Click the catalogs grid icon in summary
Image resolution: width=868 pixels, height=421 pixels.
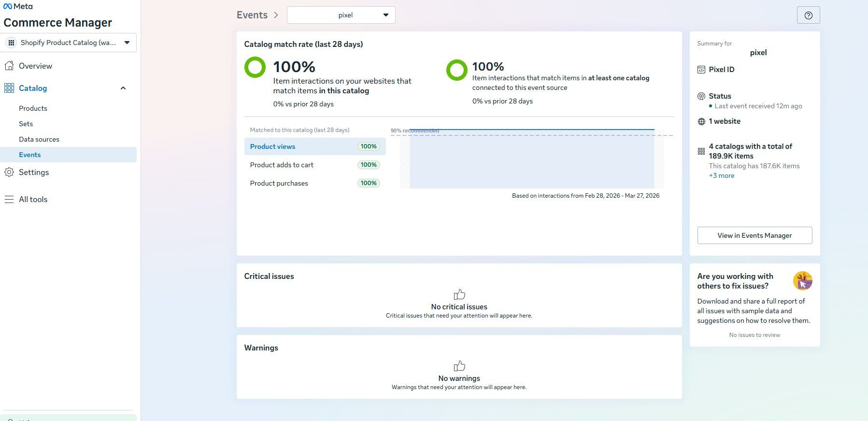(x=701, y=151)
